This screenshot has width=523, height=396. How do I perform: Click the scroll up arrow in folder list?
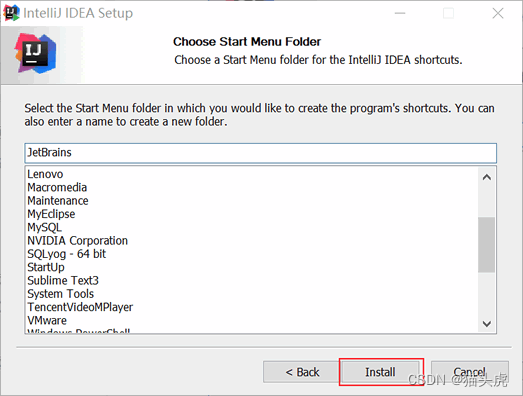pos(487,177)
